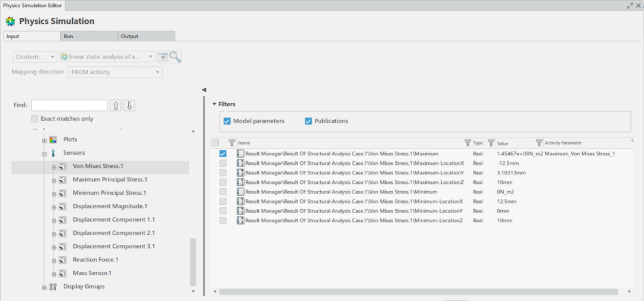The image size is (644, 301).
Task: Collapse the Filters section
Action: 215,105
